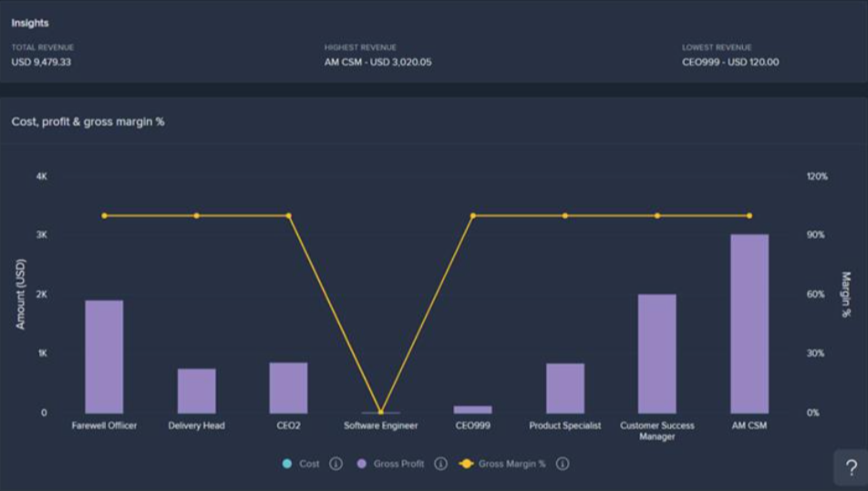Click the Farewell Officer bar
This screenshot has height=491, width=868.
point(104,357)
